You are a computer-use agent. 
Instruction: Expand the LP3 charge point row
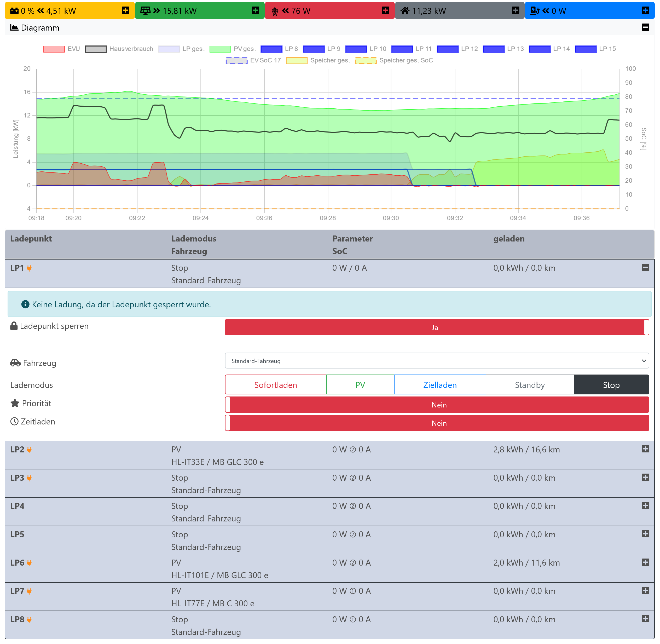(645, 477)
